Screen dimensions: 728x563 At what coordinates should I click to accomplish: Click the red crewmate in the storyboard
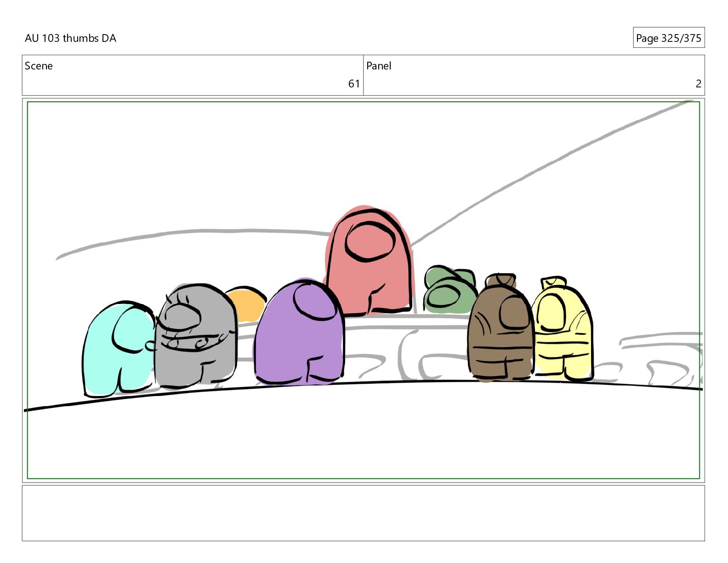pyautogui.click(x=369, y=261)
